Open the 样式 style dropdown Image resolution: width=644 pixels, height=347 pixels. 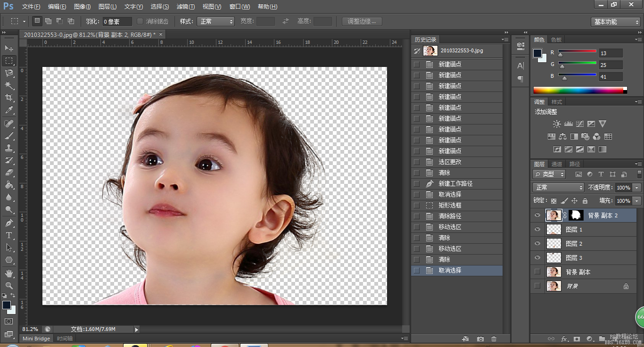tap(216, 21)
